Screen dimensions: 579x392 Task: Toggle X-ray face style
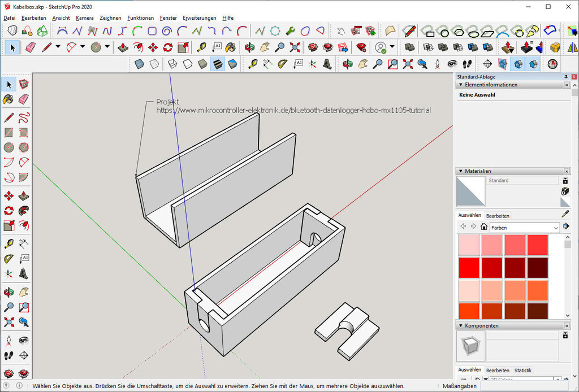pos(139,64)
